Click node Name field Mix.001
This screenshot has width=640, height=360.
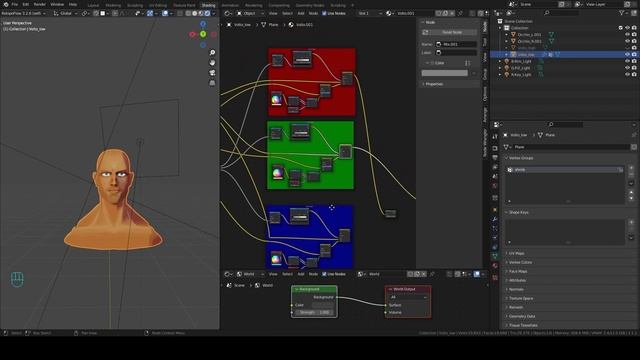[456, 44]
